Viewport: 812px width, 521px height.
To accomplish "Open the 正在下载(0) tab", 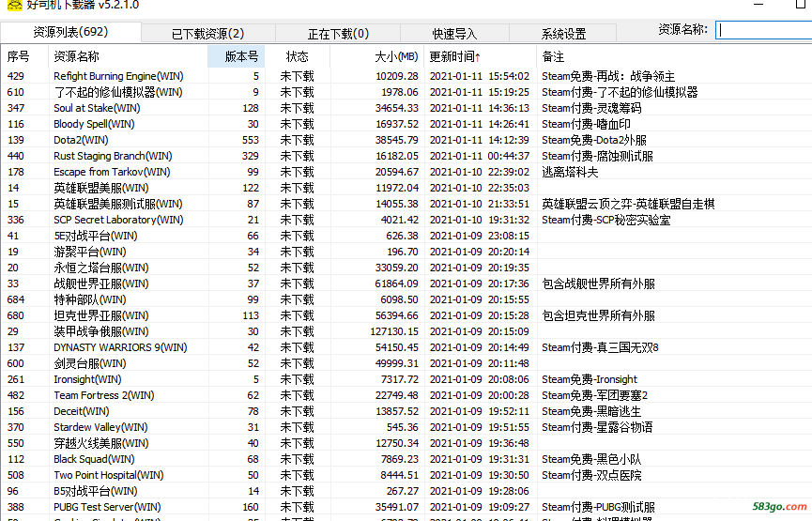I will (x=338, y=34).
